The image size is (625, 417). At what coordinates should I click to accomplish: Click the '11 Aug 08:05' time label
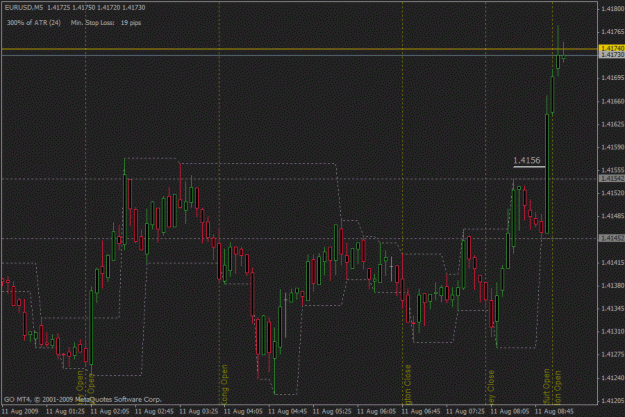pyautogui.click(x=510, y=411)
